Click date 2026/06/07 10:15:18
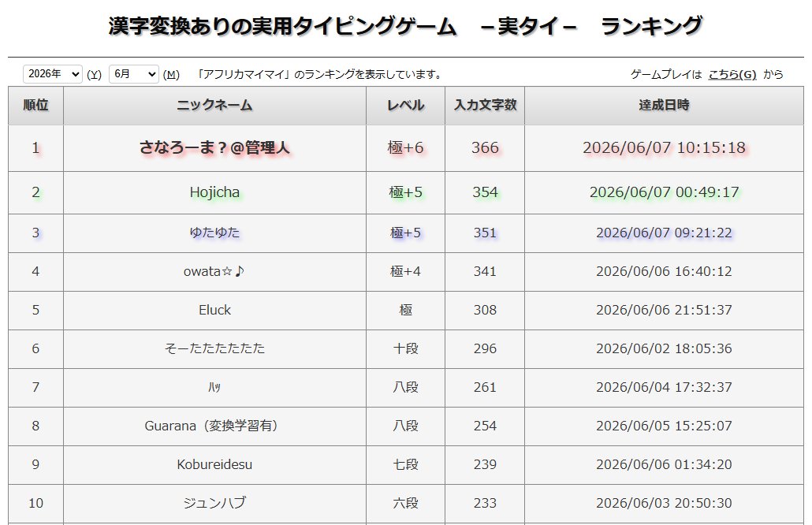Image resolution: width=812 pixels, height=525 pixels. click(x=664, y=147)
